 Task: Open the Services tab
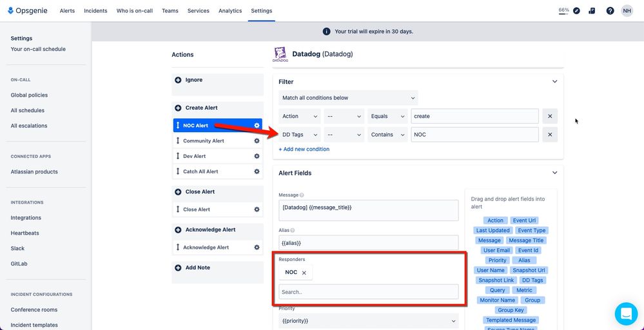tap(199, 11)
